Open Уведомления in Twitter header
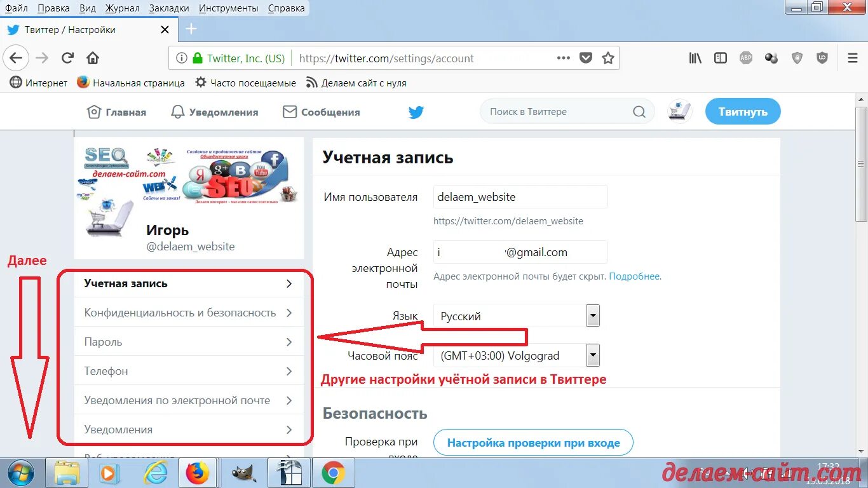Viewport: 868px width, 488px height. click(x=215, y=112)
